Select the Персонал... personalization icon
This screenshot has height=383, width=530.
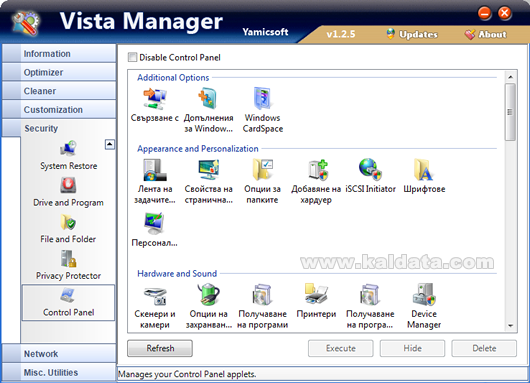[154, 223]
